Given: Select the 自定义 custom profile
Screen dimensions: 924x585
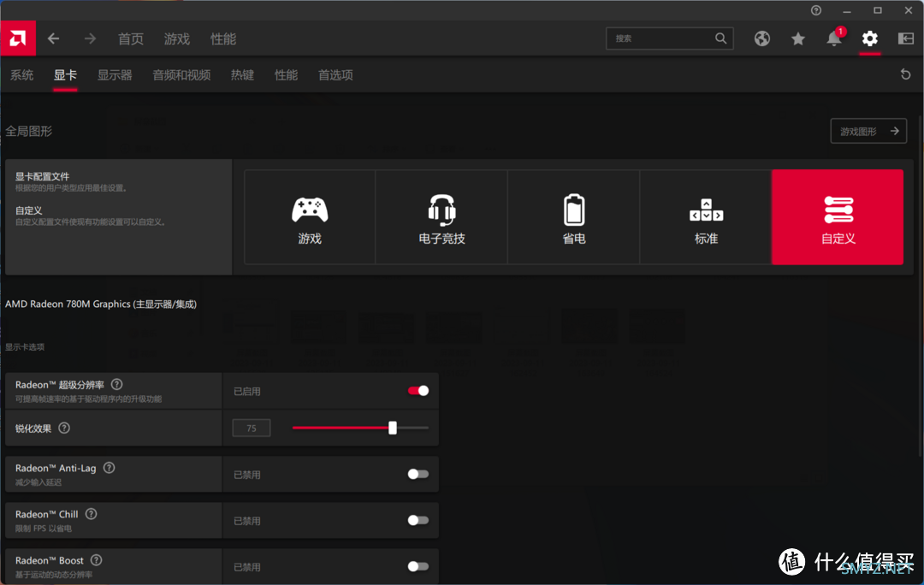Looking at the screenshot, I should click(838, 216).
